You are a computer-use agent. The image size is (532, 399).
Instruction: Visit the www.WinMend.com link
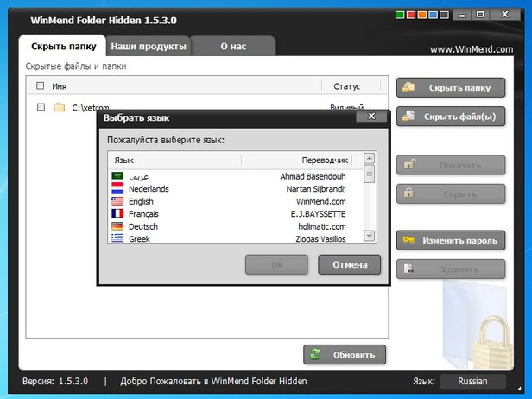[472, 49]
